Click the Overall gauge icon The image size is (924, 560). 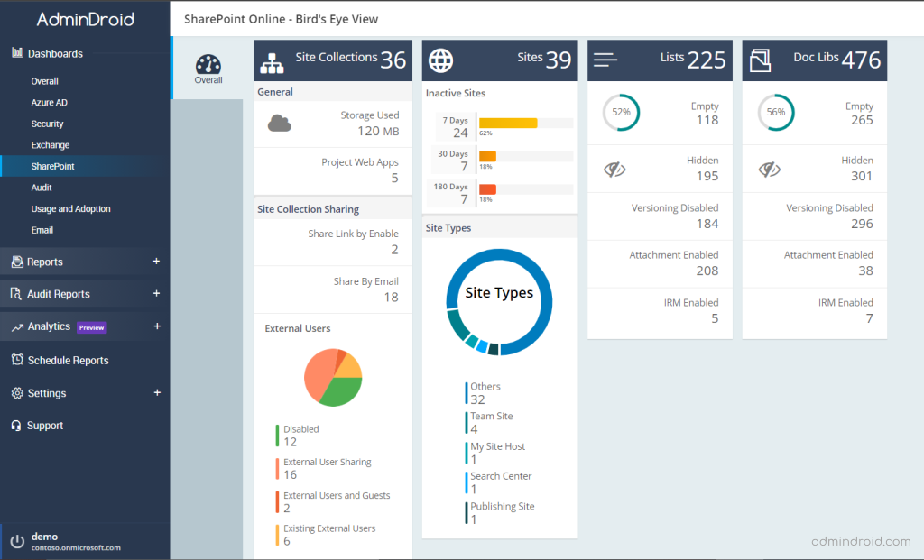click(208, 64)
